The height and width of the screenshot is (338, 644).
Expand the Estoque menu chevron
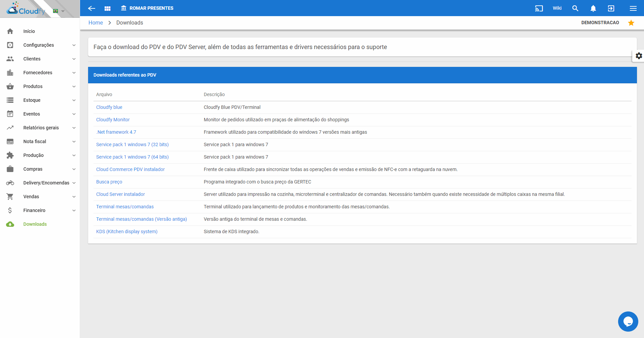click(74, 100)
